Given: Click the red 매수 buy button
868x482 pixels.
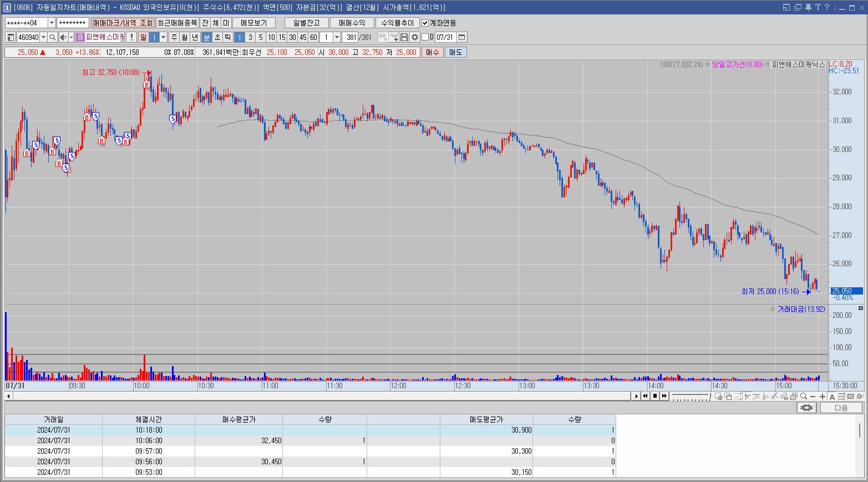Looking at the screenshot, I should 432,52.
